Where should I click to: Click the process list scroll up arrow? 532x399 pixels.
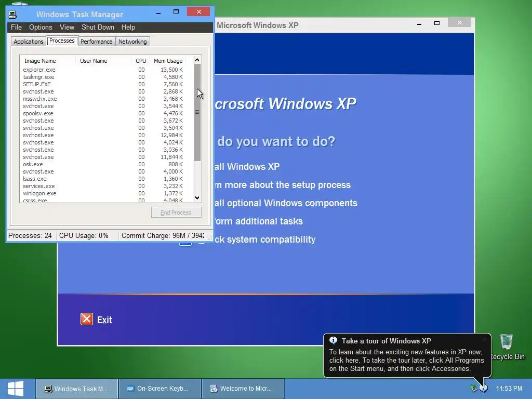197,60
